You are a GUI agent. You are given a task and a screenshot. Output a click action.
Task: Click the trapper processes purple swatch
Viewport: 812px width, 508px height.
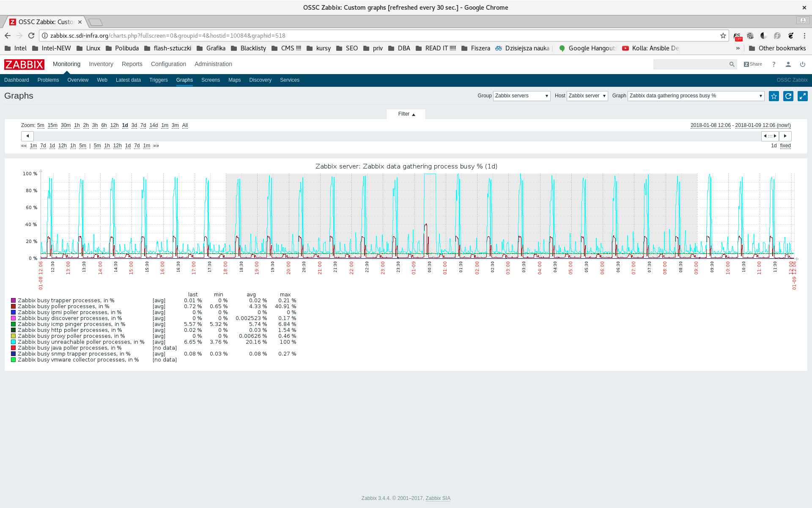13,301
